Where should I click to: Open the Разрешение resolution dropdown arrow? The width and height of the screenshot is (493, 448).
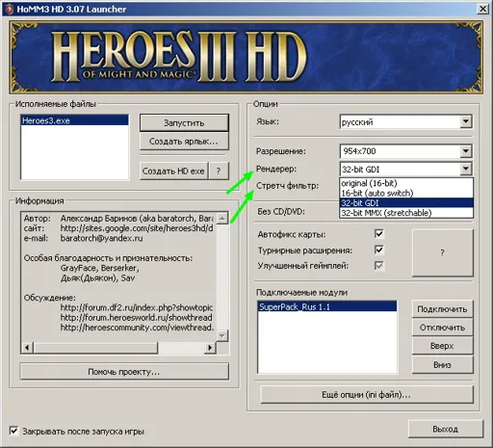click(466, 151)
